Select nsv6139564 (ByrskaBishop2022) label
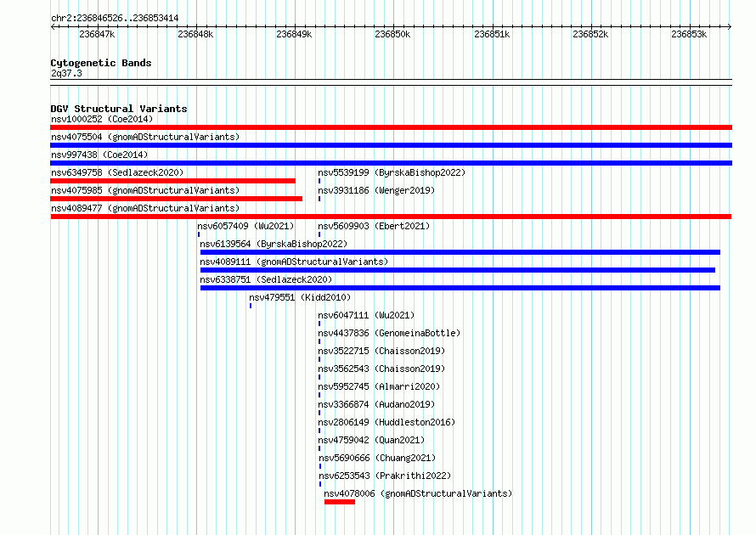756x535 pixels. coord(274,244)
